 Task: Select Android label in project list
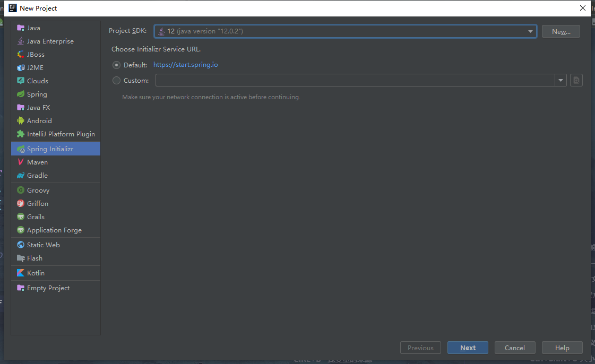(x=39, y=121)
